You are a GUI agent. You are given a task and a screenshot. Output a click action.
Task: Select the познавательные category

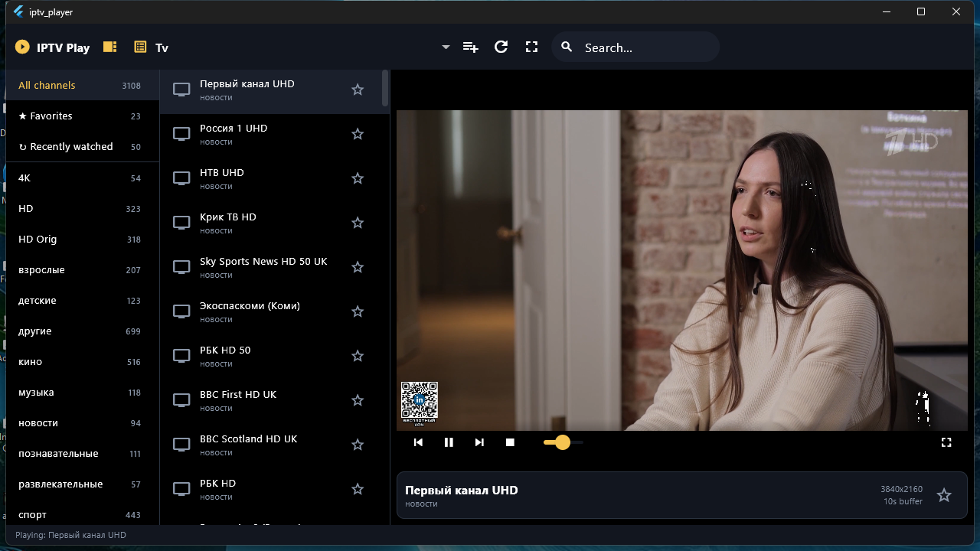pyautogui.click(x=83, y=453)
